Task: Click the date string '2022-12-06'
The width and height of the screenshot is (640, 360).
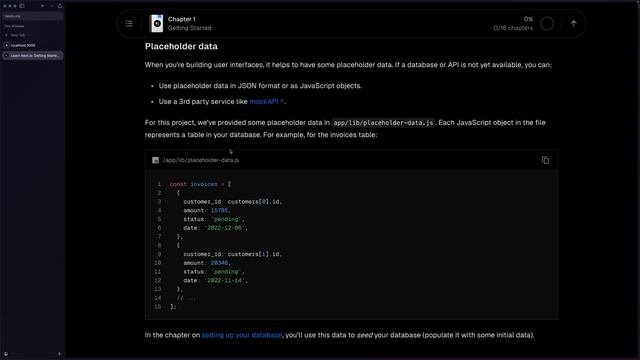Action: pyautogui.click(x=224, y=228)
